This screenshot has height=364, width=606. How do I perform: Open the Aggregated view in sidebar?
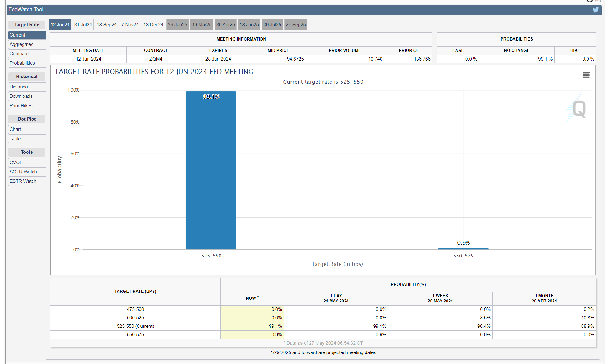tap(22, 44)
